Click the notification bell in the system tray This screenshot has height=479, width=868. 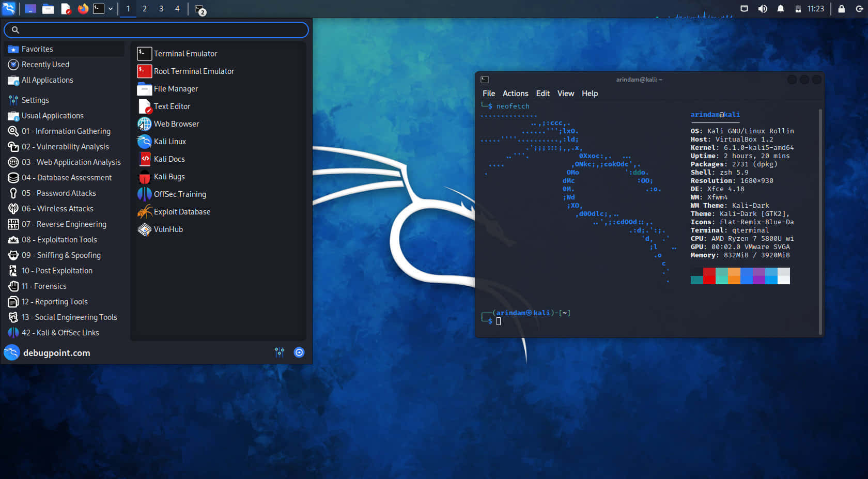(781, 8)
